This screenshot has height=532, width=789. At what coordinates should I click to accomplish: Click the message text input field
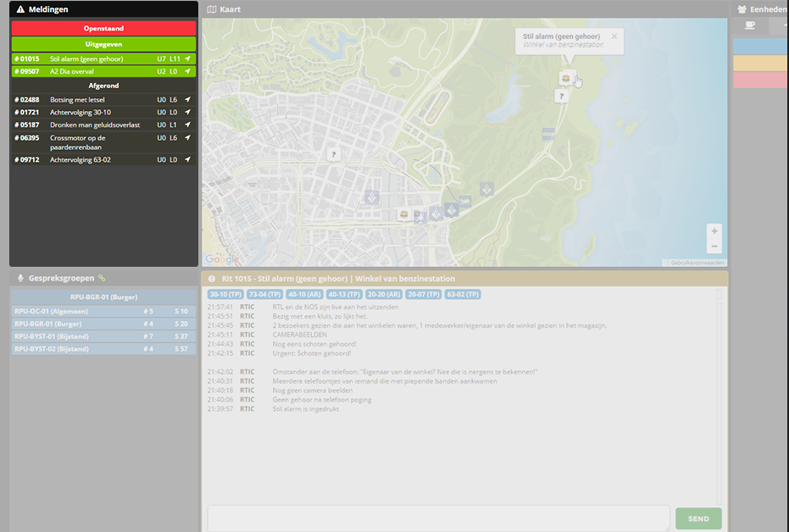[438, 518]
